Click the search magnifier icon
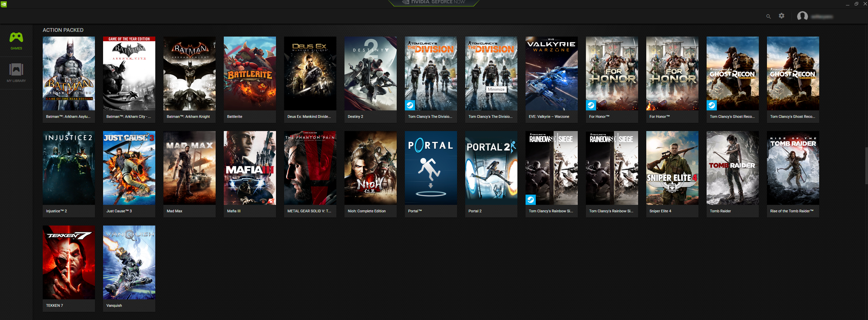This screenshot has height=320, width=868. tap(768, 16)
